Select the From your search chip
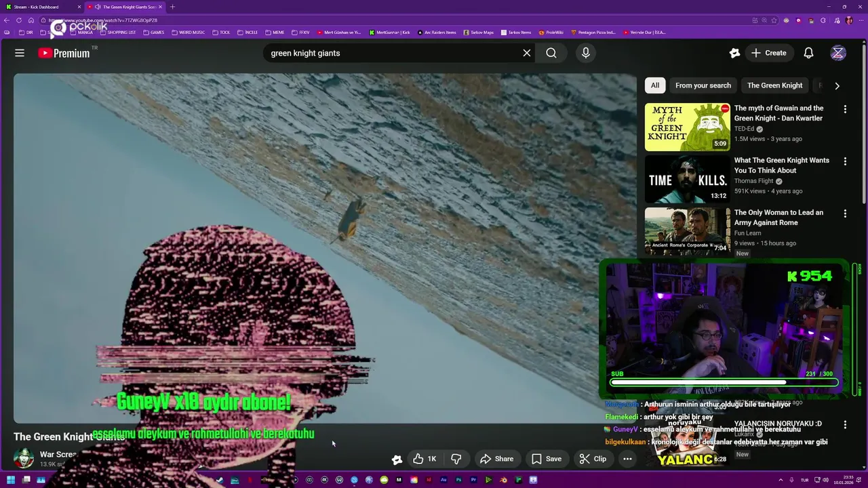The image size is (868, 488). (x=703, y=85)
